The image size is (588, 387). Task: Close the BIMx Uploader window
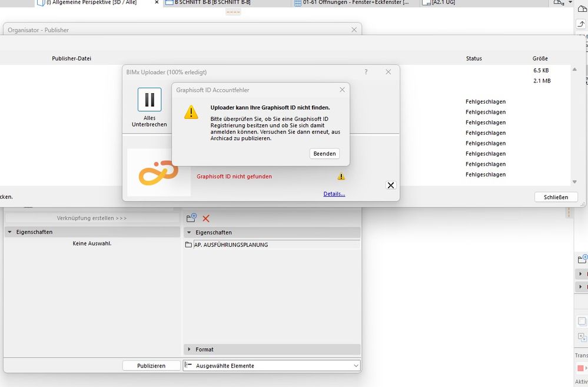pyautogui.click(x=388, y=72)
